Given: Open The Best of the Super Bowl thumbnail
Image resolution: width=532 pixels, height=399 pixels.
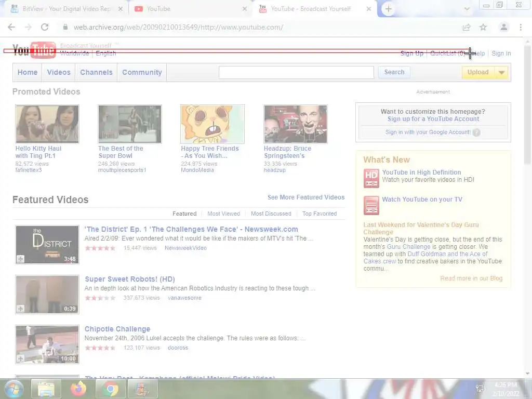Looking at the screenshot, I should [x=130, y=124].
